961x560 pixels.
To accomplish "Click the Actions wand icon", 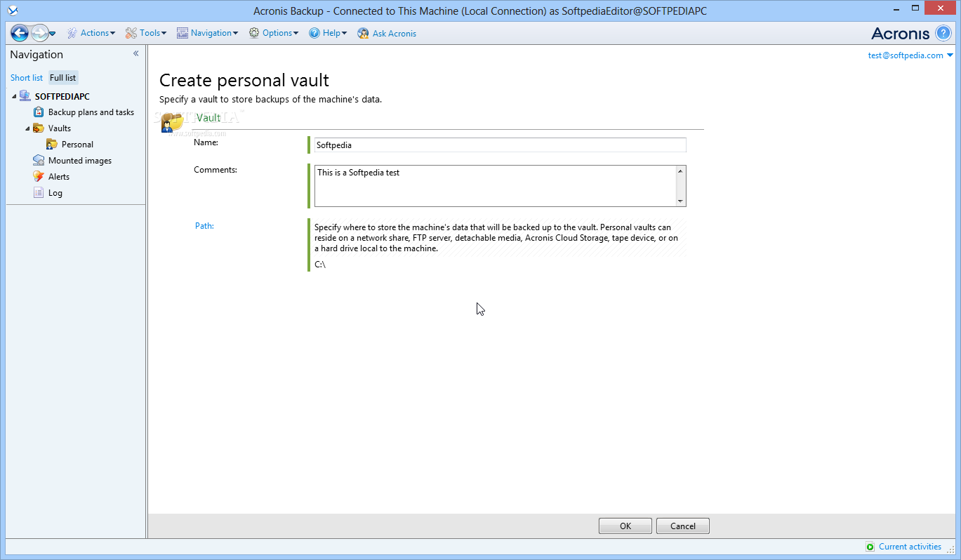I will (72, 33).
